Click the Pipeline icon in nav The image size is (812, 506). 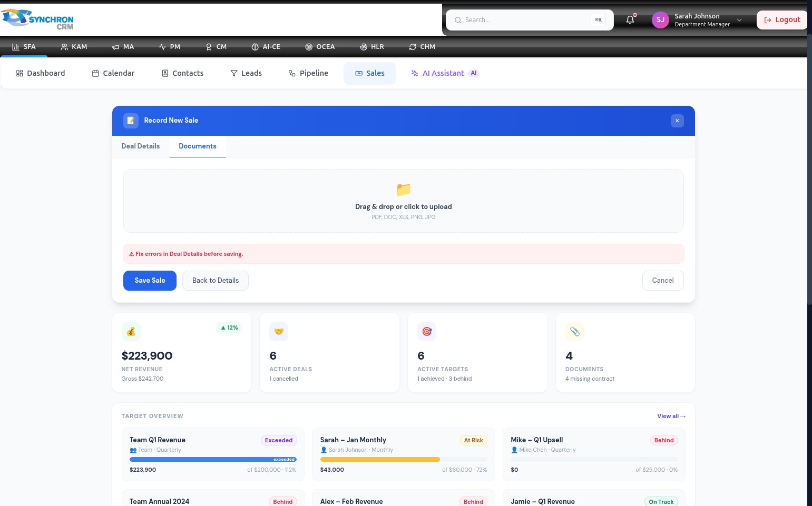(x=292, y=73)
